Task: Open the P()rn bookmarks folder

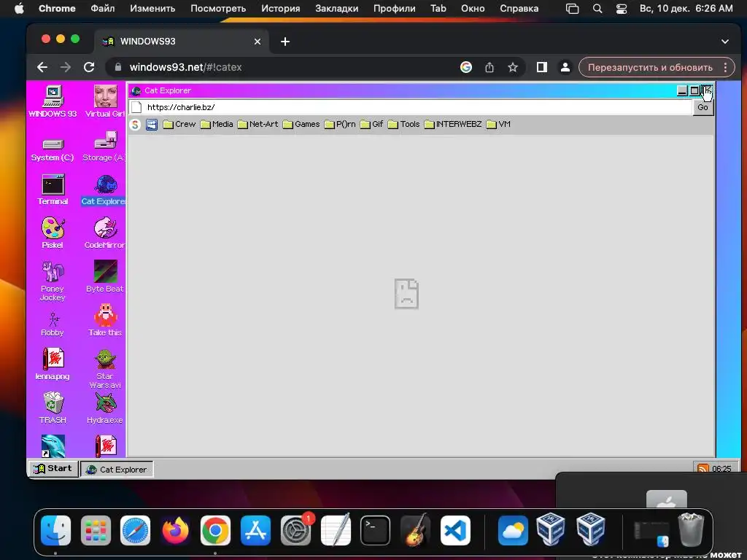Action: 340,124
